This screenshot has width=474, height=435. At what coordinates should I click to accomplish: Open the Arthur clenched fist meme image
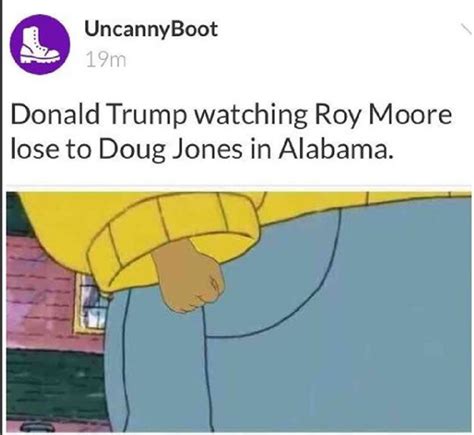pos(239,312)
